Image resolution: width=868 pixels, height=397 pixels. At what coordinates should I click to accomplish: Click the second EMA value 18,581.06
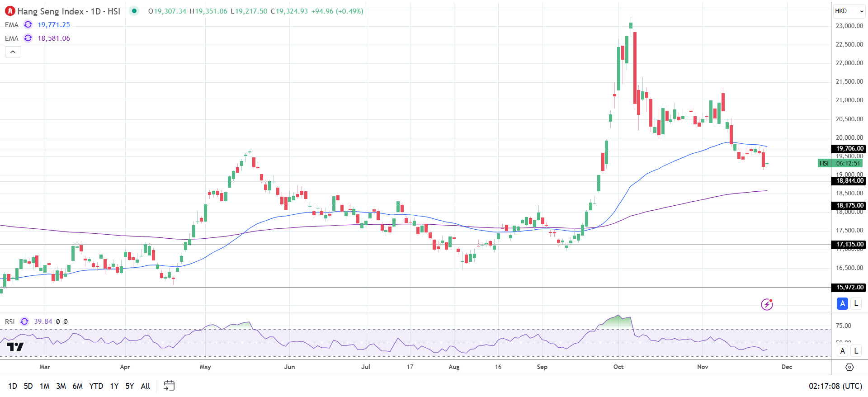(x=54, y=38)
